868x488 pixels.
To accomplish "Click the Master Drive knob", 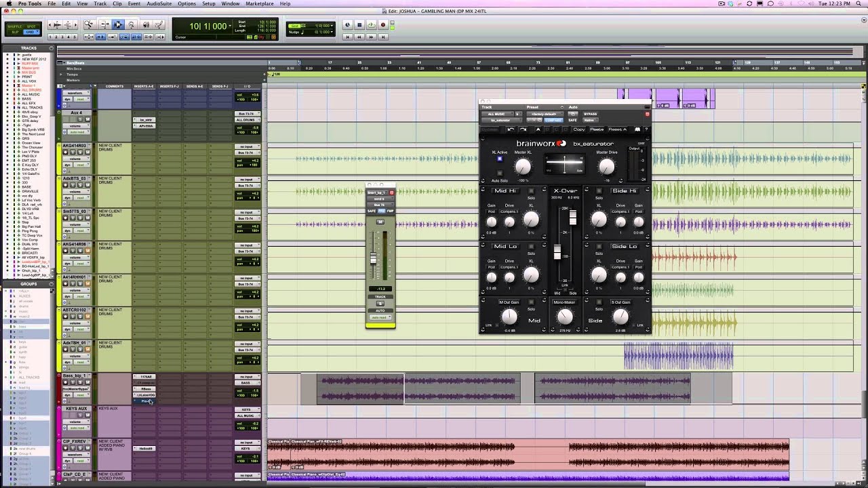I will (606, 166).
